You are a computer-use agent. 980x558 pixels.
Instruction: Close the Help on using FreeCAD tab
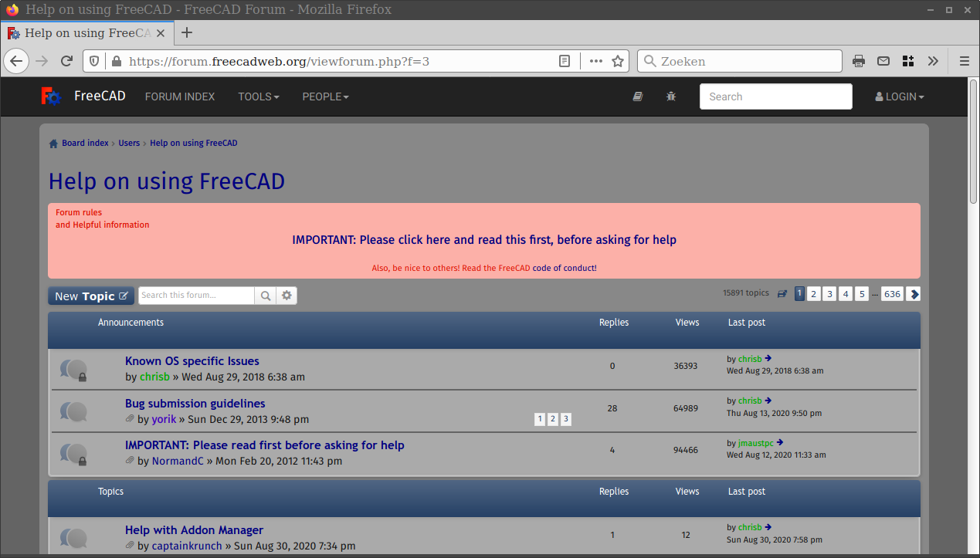(x=161, y=33)
